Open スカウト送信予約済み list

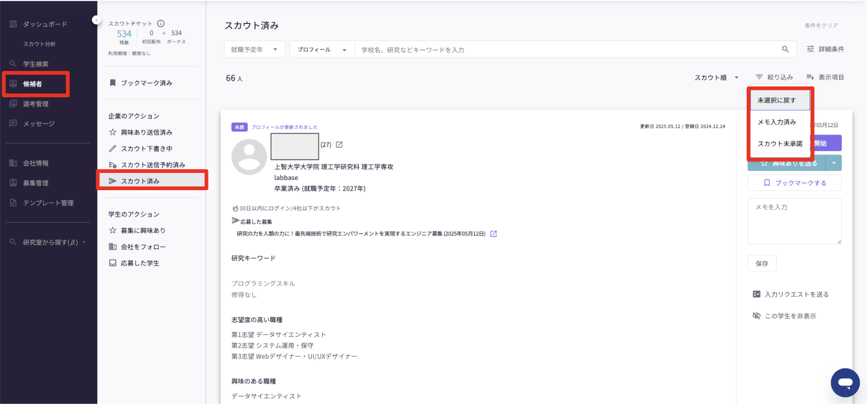pos(153,165)
